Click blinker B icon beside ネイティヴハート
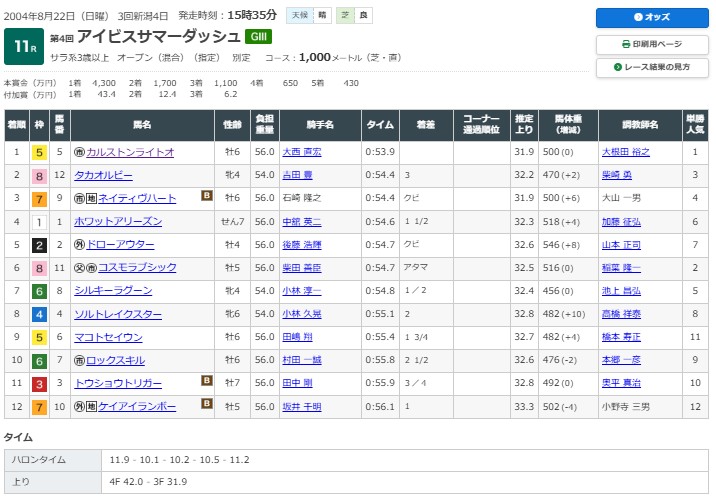 pos(207,197)
